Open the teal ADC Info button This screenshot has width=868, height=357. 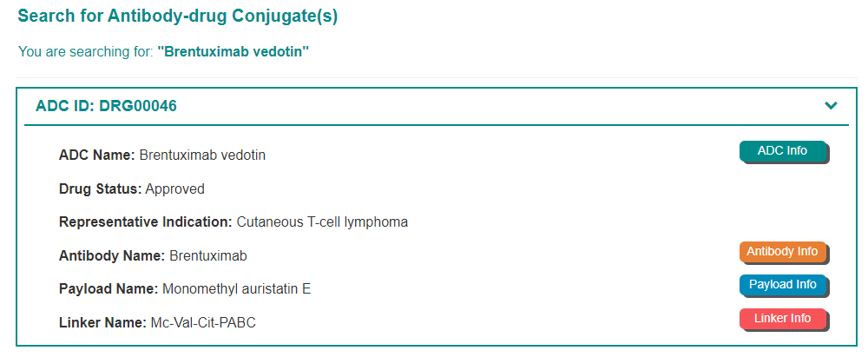[783, 151]
